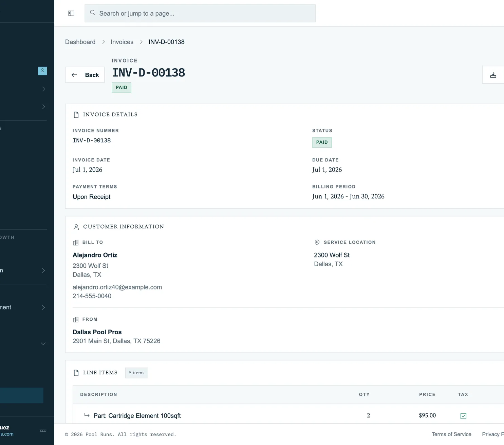Click the Dallas Pool Pros company name
Screen dimensions: 504x445
[97, 332]
